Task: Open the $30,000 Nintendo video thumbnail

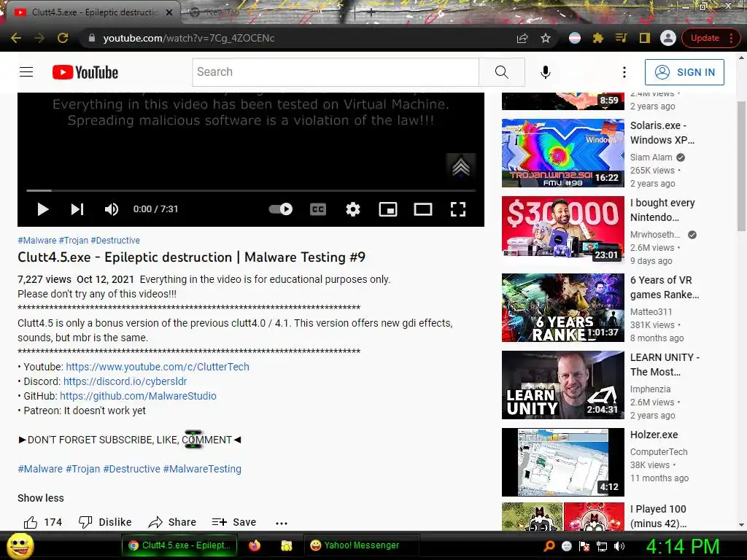Action: click(562, 230)
